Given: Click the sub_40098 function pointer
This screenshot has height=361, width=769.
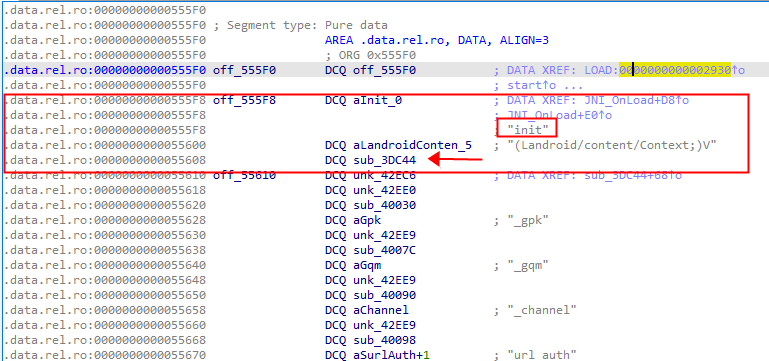Looking at the screenshot, I should point(384,340).
